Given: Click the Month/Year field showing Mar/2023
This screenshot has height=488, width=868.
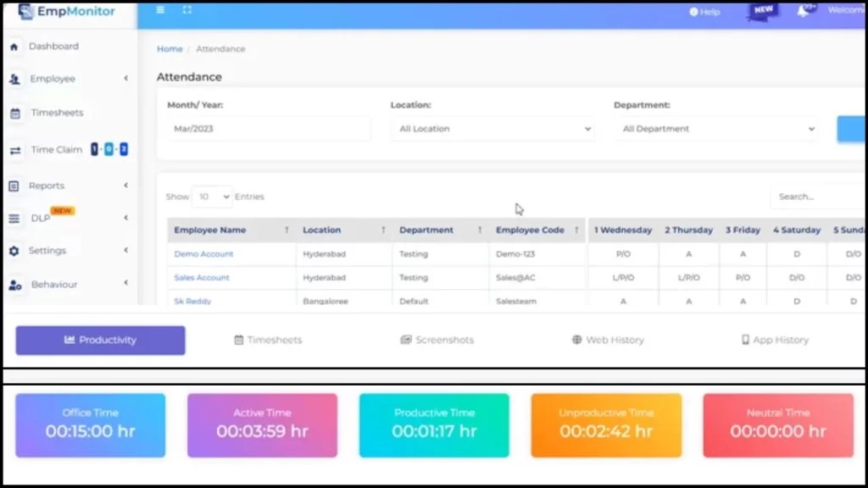Looking at the screenshot, I should (x=269, y=129).
